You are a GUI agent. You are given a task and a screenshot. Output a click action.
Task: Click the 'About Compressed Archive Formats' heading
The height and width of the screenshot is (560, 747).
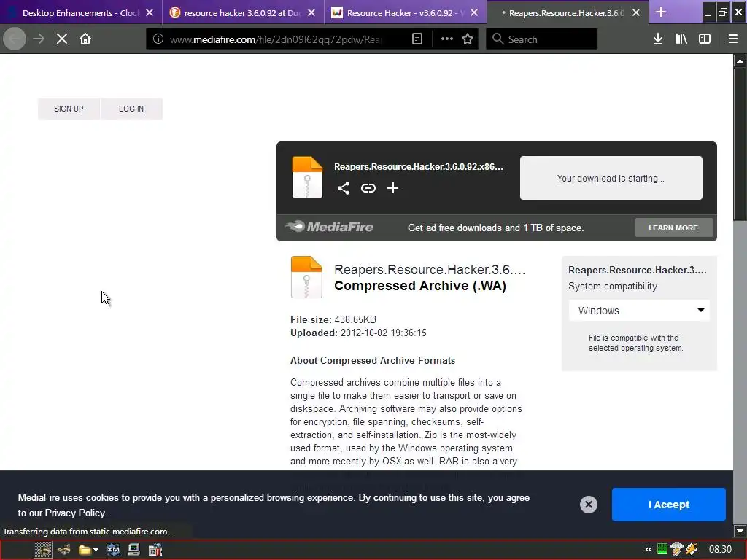click(x=373, y=360)
